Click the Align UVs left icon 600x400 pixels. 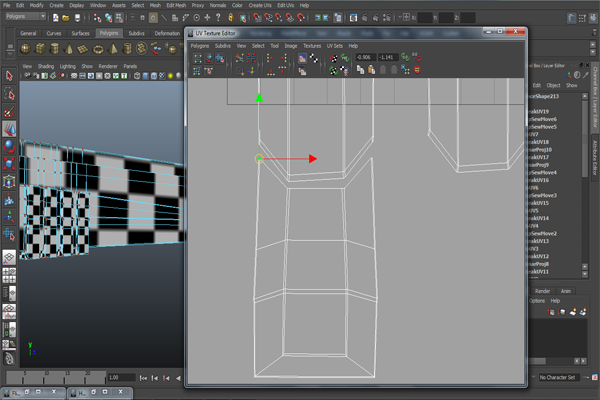click(270, 58)
